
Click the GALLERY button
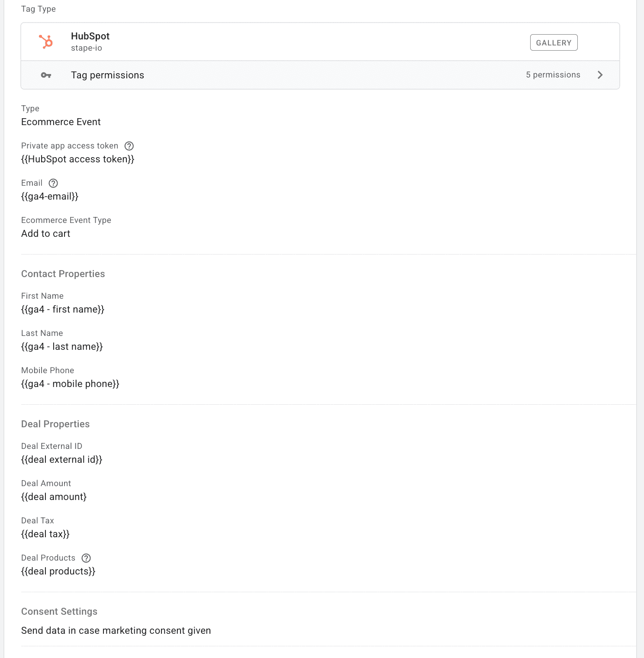(x=554, y=42)
